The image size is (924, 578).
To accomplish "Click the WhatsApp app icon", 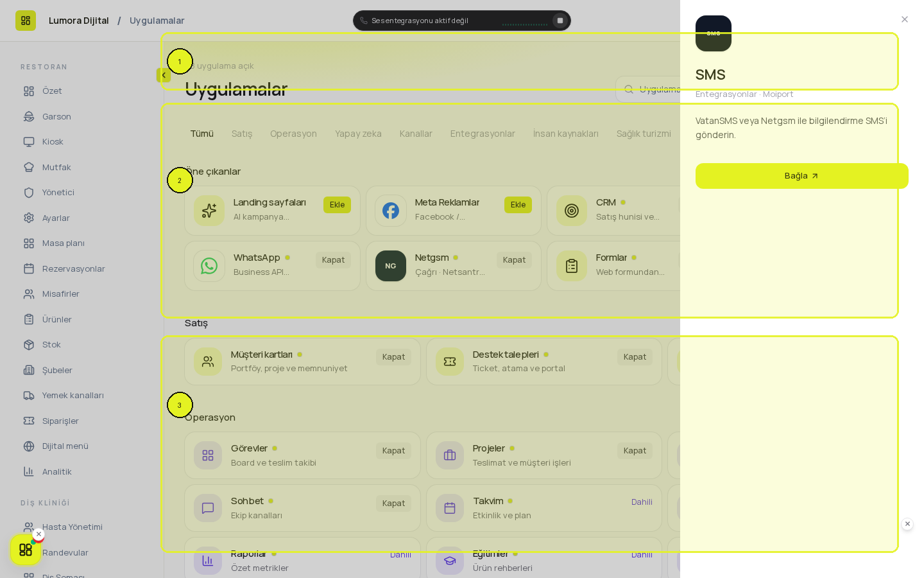I will coord(209,266).
